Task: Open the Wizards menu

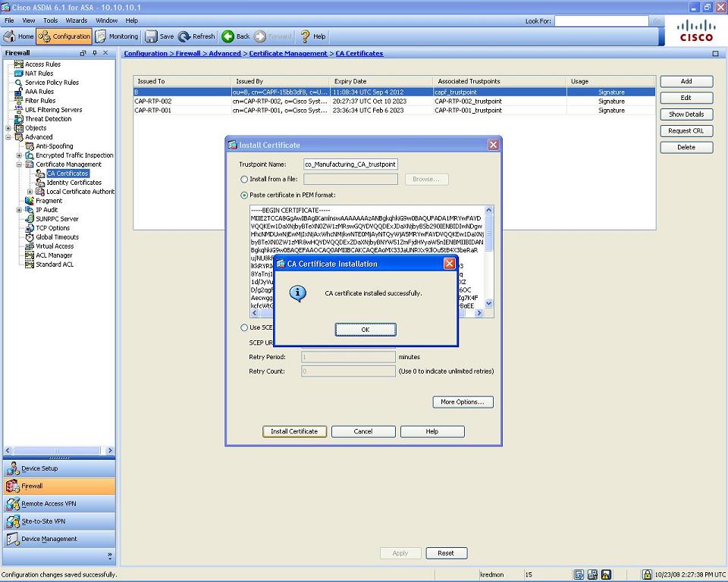Action: (76, 20)
